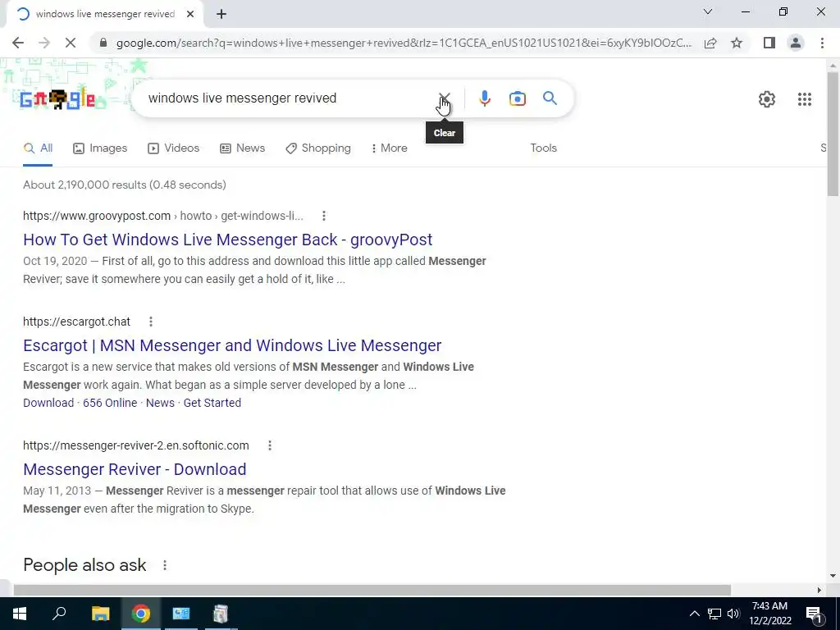Open options for softonic result

click(269, 445)
